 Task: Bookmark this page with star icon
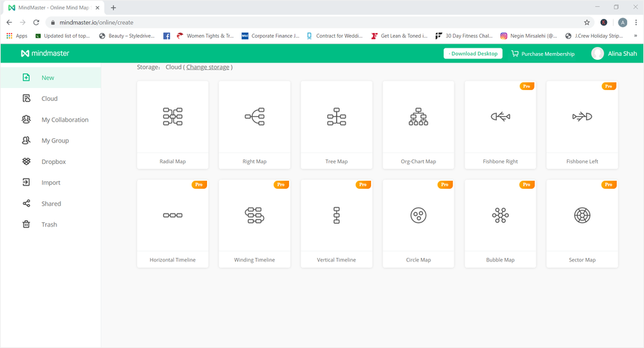587,22
